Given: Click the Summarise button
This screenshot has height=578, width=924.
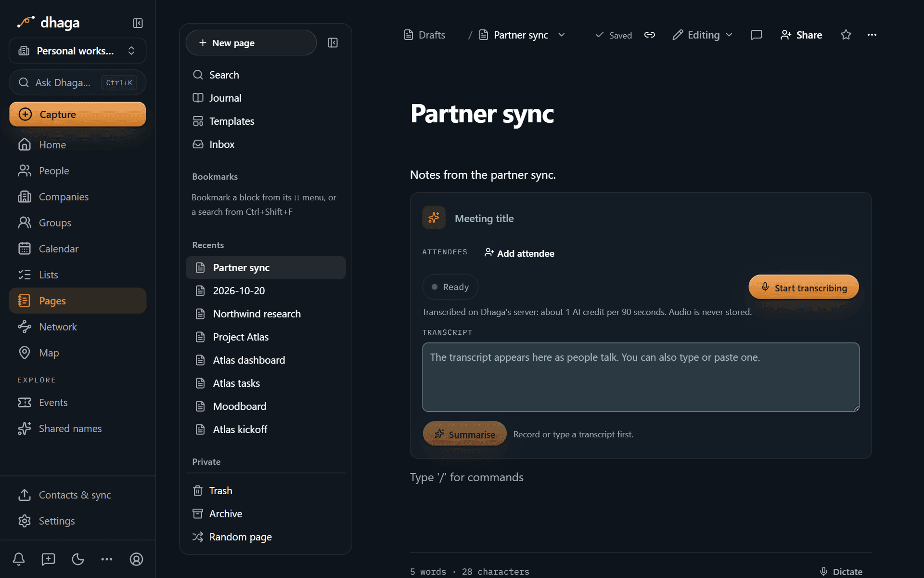Looking at the screenshot, I should (464, 434).
